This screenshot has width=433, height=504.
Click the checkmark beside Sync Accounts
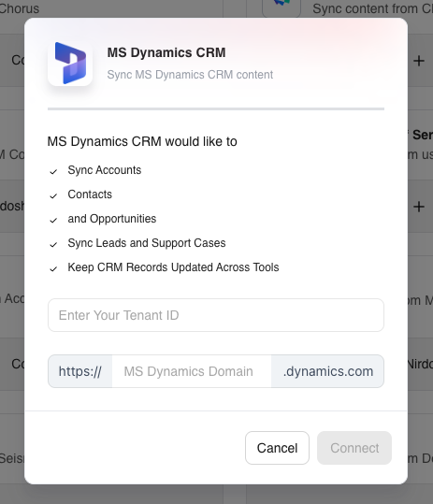(53, 172)
